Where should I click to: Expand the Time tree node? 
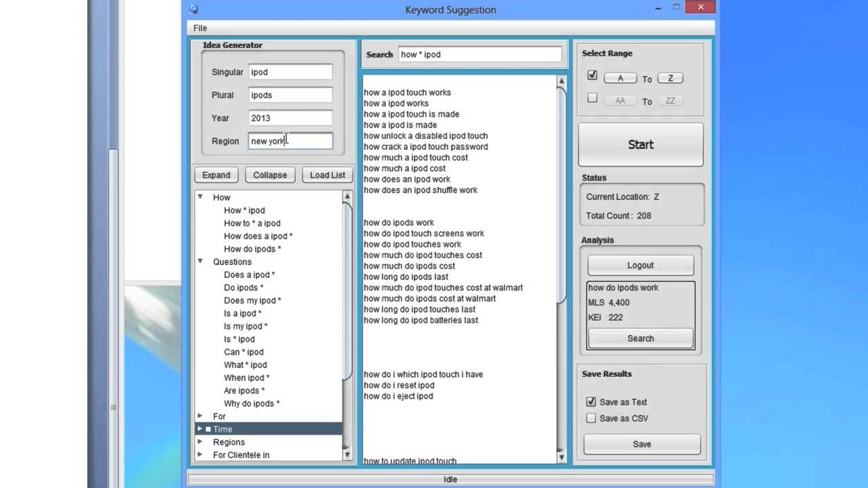click(x=200, y=428)
